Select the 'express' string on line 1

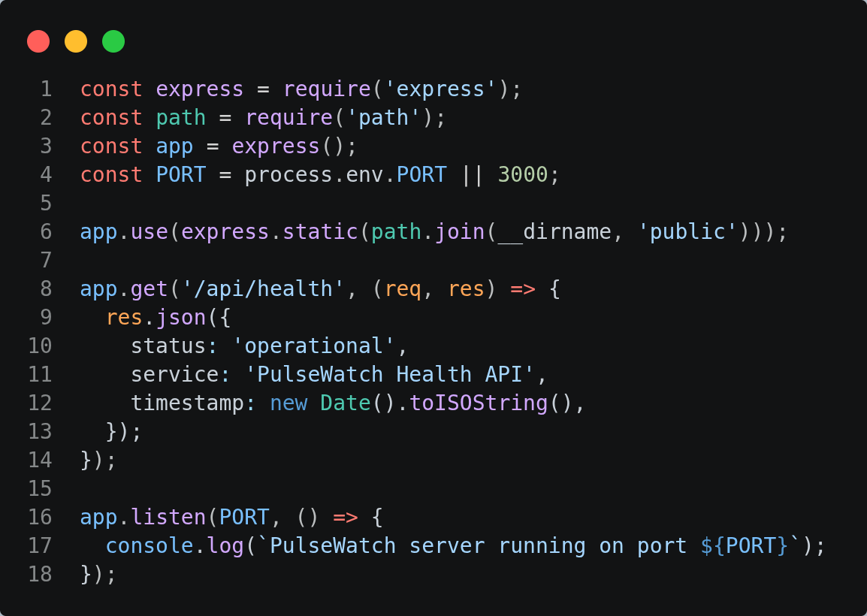[441, 89]
